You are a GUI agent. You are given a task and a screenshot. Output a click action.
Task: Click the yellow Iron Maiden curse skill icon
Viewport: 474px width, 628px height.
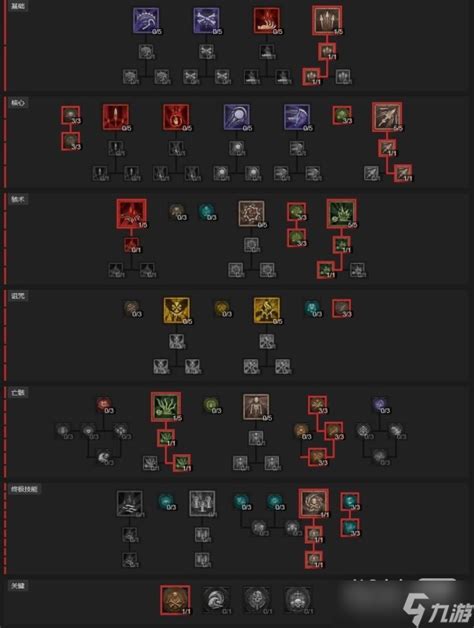click(267, 310)
